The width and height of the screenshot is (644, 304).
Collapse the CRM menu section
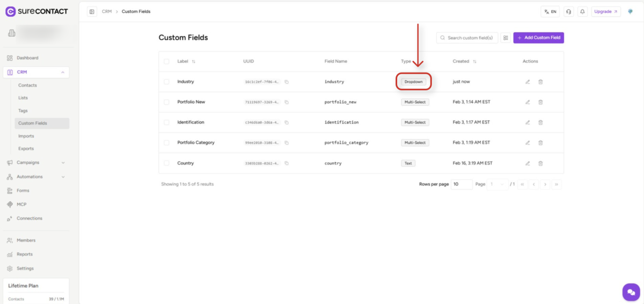tap(63, 72)
